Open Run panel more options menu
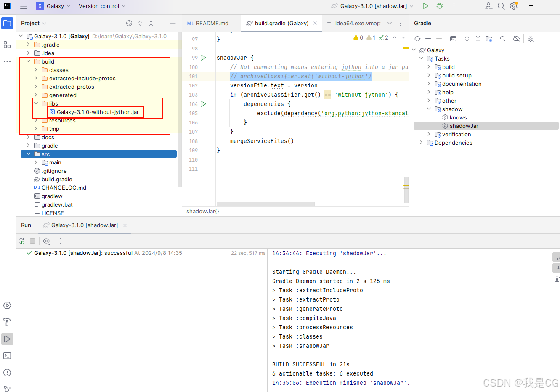 click(x=60, y=241)
